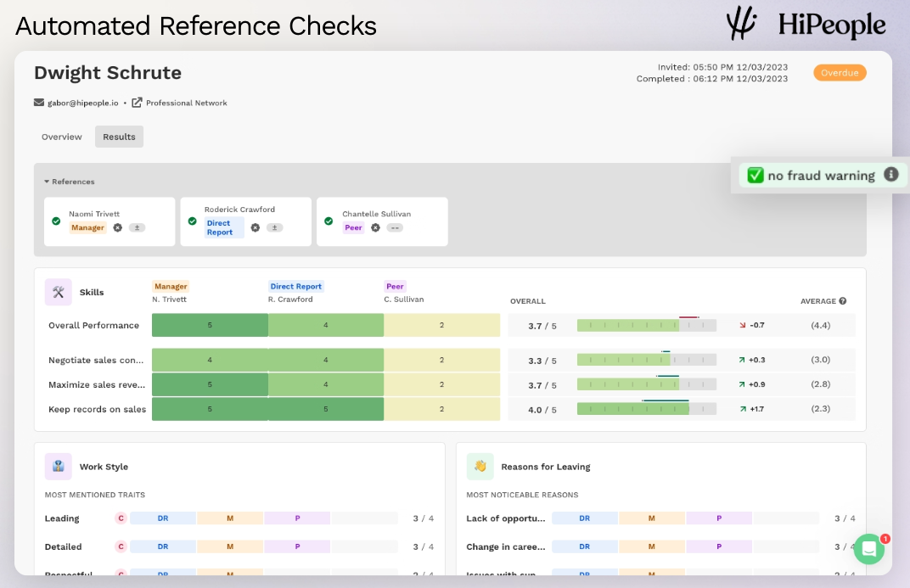Open the chat support widget
This screenshot has height=588, width=910.
click(x=868, y=549)
